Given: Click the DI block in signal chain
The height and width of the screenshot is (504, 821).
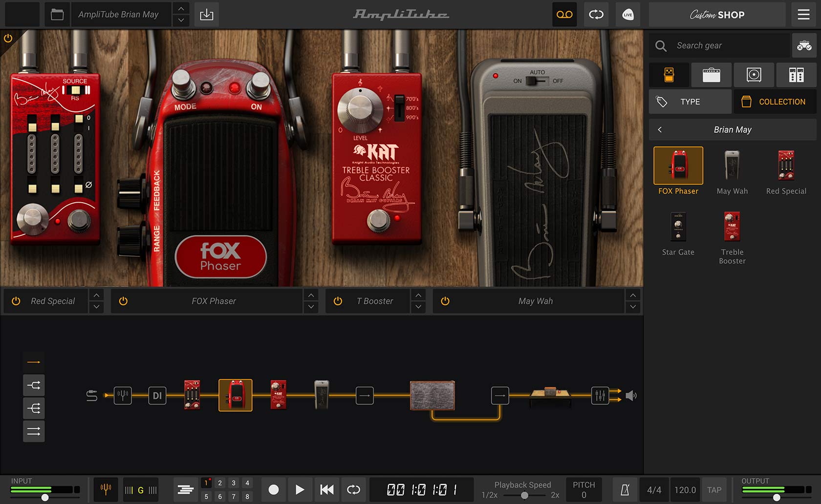Looking at the screenshot, I should pyautogui.click(x=157, y=395).
